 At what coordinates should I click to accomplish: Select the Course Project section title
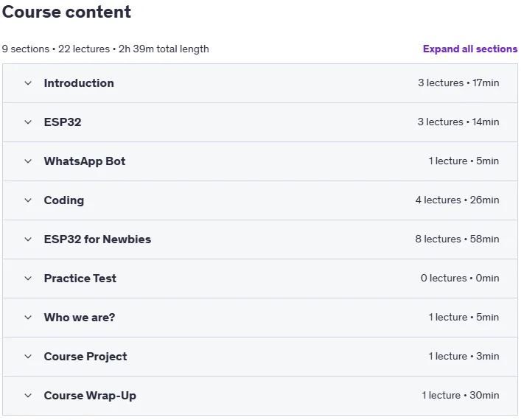pos(85,357)
